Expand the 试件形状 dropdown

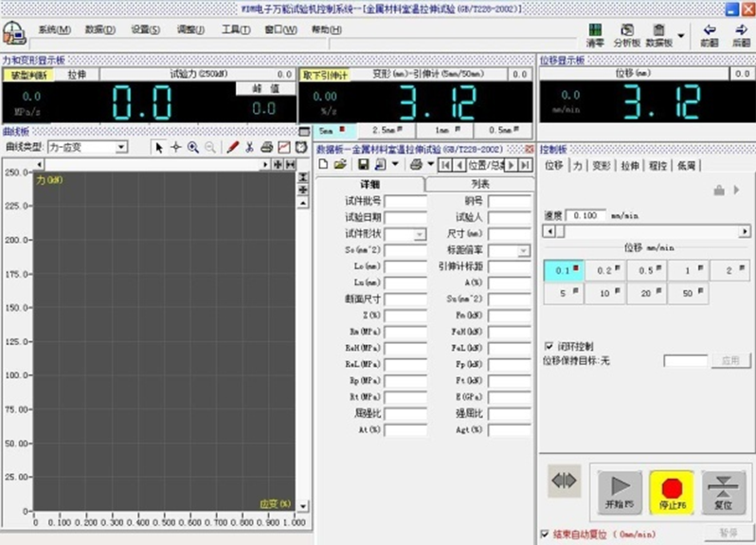pyautogui.click(x=420, y=233)
